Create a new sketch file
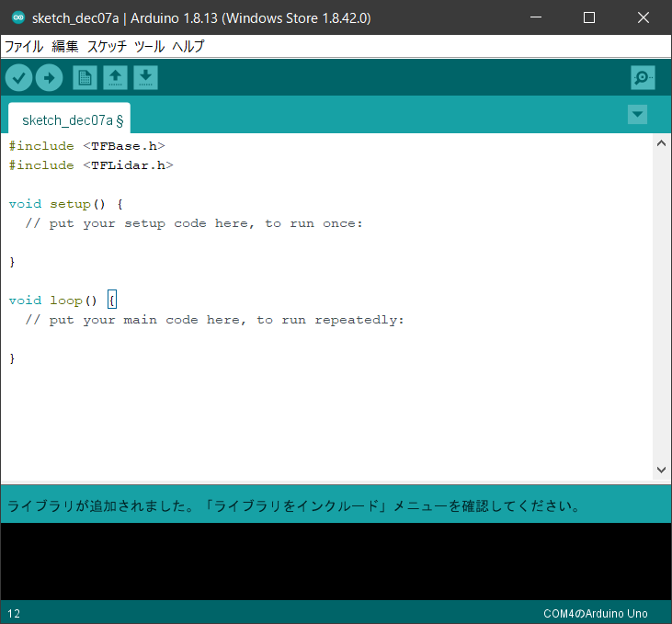Screen dimensions: 672x624 pos(85,77)
